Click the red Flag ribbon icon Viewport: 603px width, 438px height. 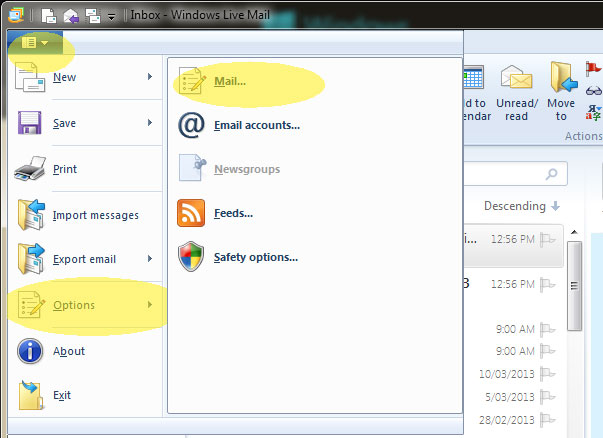click(593, 68)
